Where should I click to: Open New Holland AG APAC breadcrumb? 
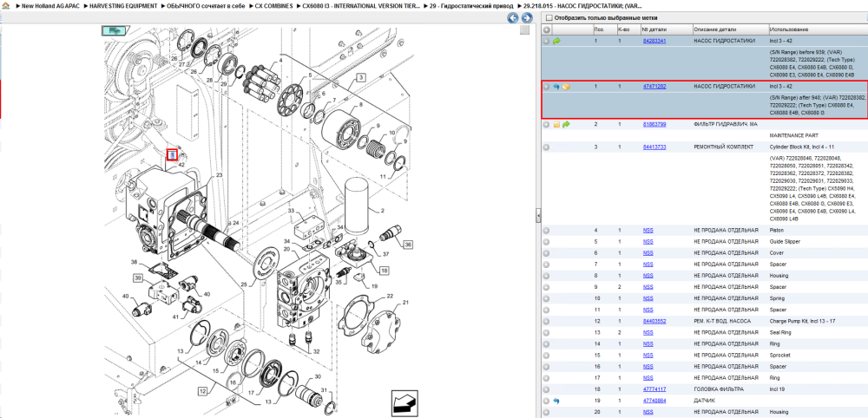pos(50,5)
